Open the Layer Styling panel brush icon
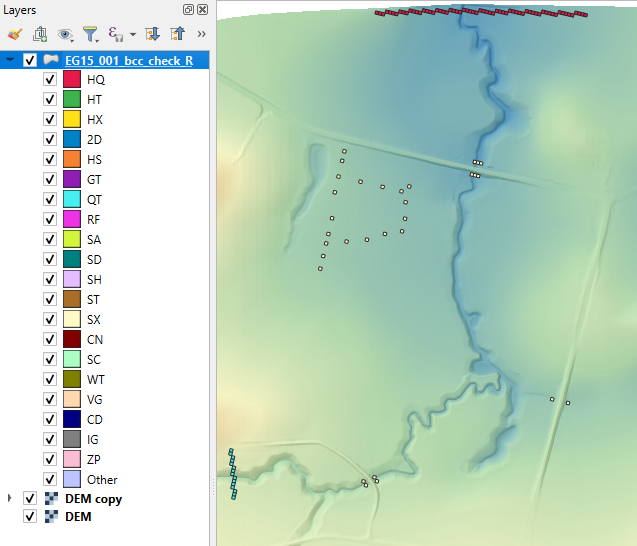The width and height of the screenshot is (637, 546). [14, 34]
